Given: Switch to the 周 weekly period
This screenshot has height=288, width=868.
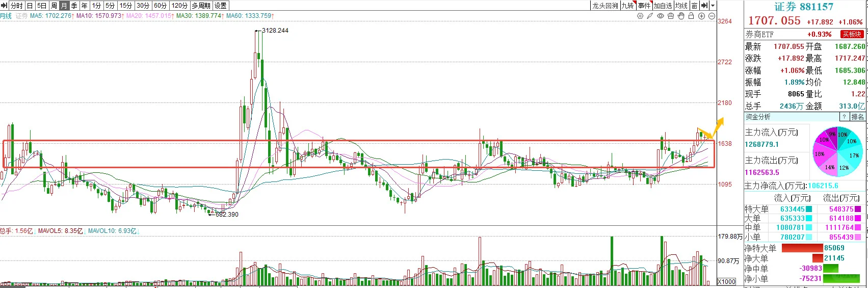Looking at the screenshot, I should 54,6.
